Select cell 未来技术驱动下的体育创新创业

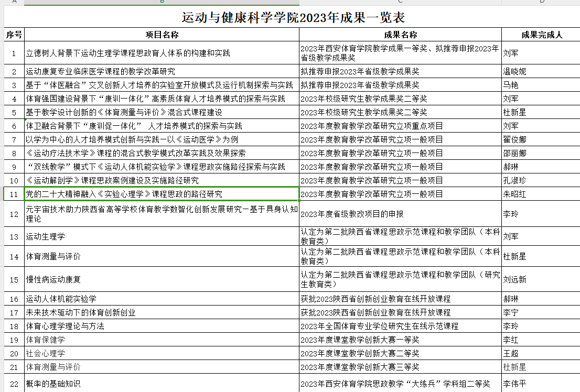coord(162,312)
